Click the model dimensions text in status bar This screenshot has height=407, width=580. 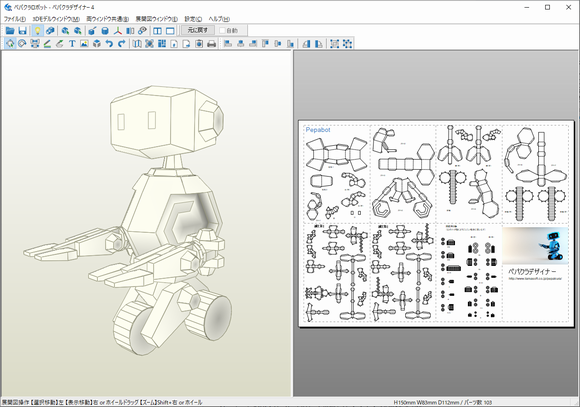426,402
